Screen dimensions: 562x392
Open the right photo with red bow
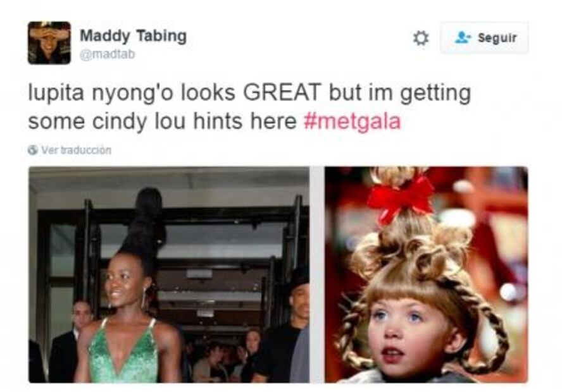click(x=426, y=274)
